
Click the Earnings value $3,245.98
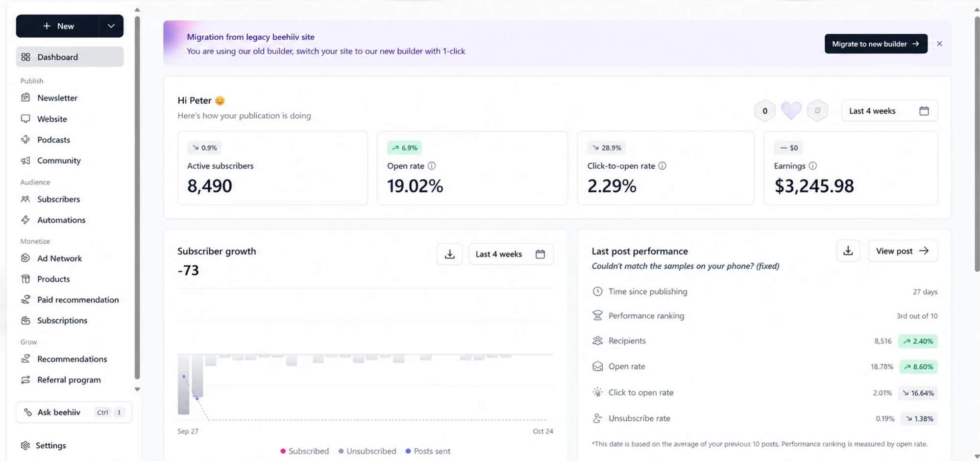pyautogui.click(x=814, y=186)
